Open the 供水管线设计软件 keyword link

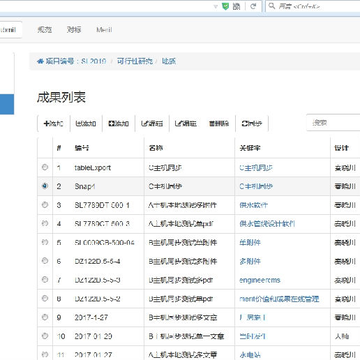click(x=267, y=224)
